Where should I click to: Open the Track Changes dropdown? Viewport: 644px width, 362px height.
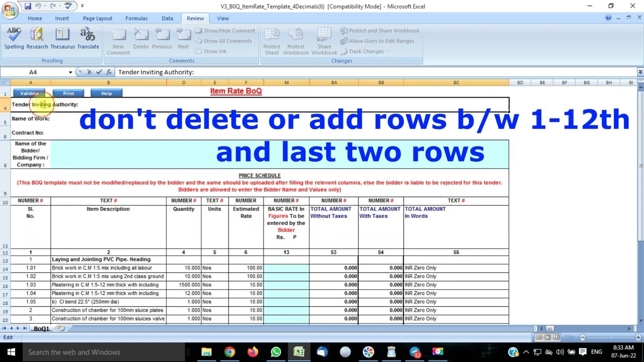coord(364,51)
